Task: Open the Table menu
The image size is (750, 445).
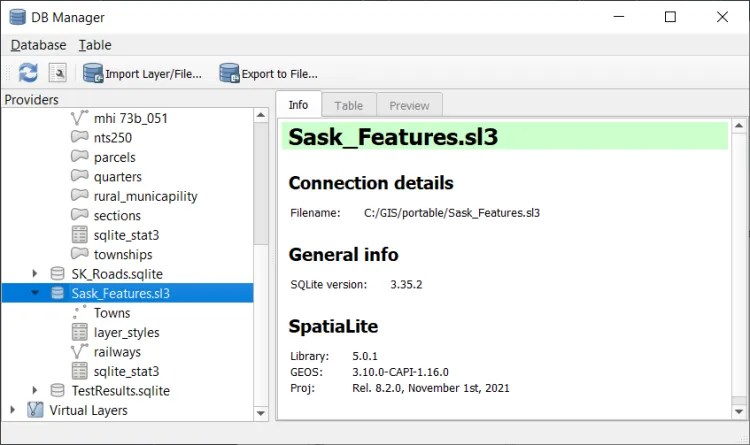Action: tap(95, 45)
